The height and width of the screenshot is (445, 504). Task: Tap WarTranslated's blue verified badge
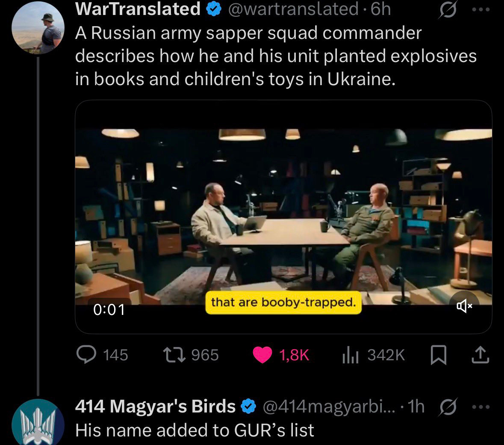pyautogui.click(x=213, y=9)
